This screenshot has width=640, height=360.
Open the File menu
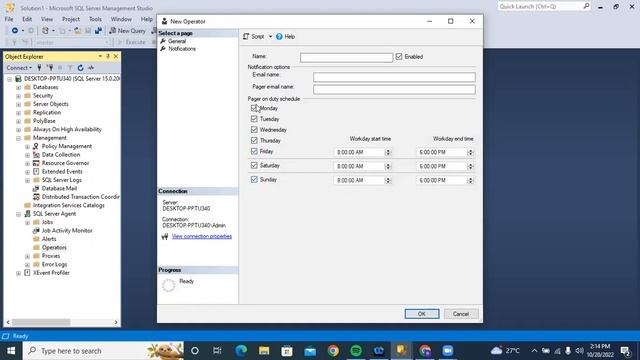click(9, 19)
